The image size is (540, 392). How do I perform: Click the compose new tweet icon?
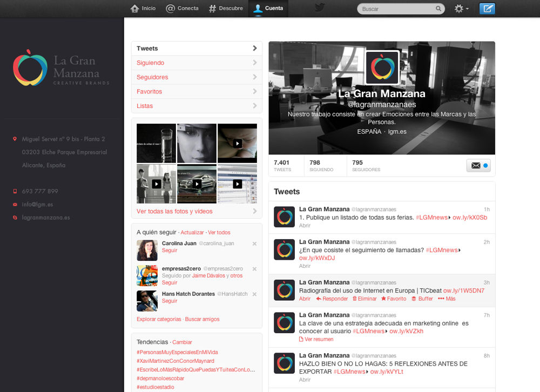487,9
